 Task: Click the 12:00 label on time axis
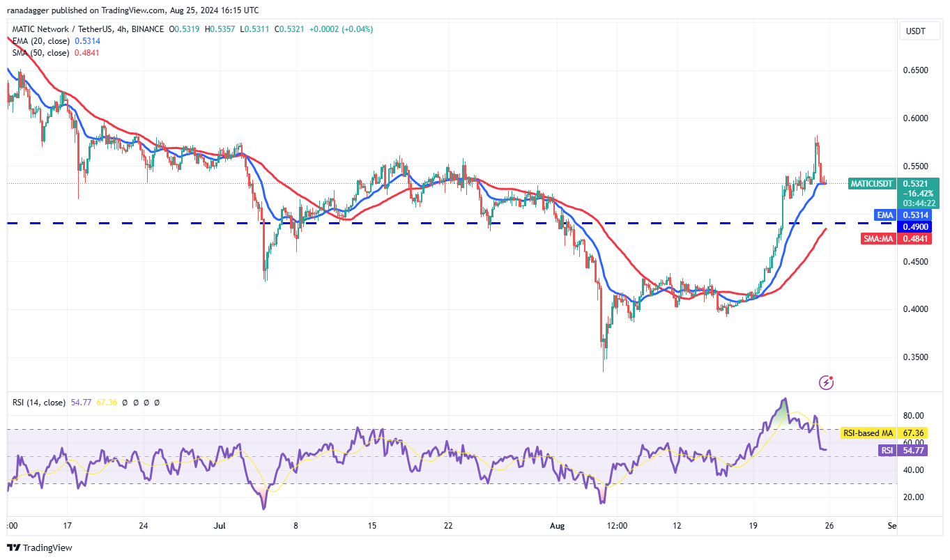pos(618,526)
